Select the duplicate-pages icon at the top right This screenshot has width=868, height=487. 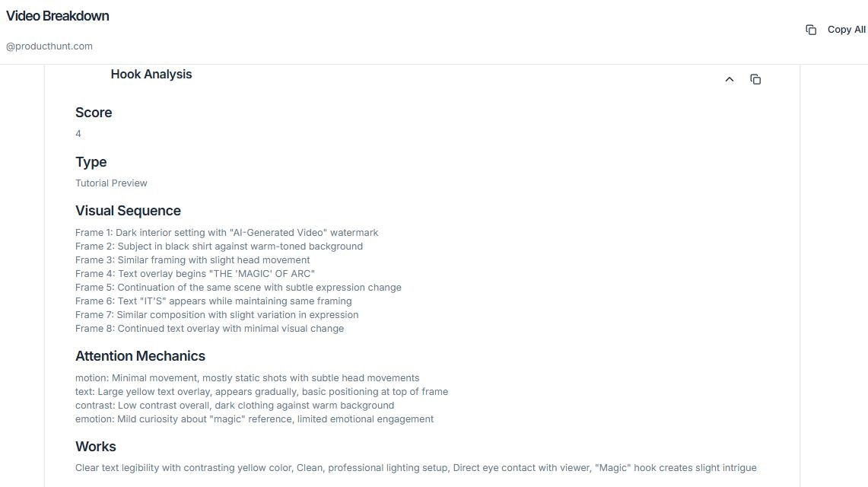click(811, 29)
